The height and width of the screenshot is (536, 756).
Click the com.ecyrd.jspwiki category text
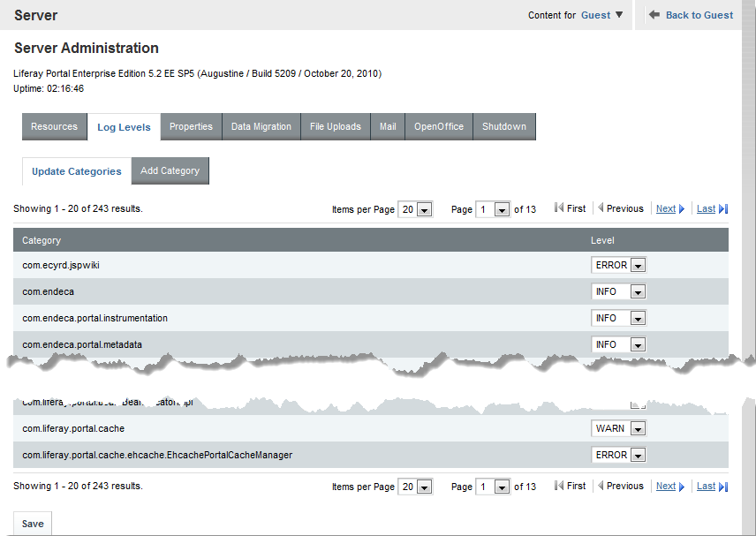click(61, 266)
